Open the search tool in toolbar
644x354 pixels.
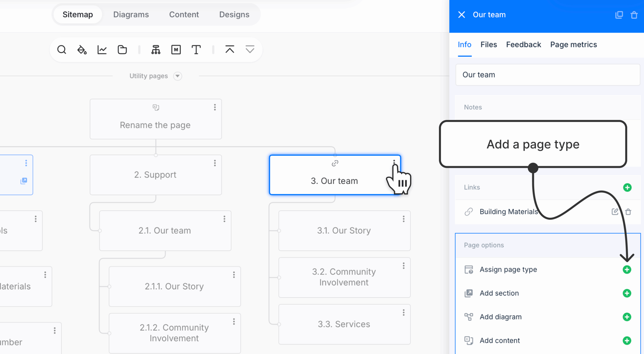[x=62, y=50]
